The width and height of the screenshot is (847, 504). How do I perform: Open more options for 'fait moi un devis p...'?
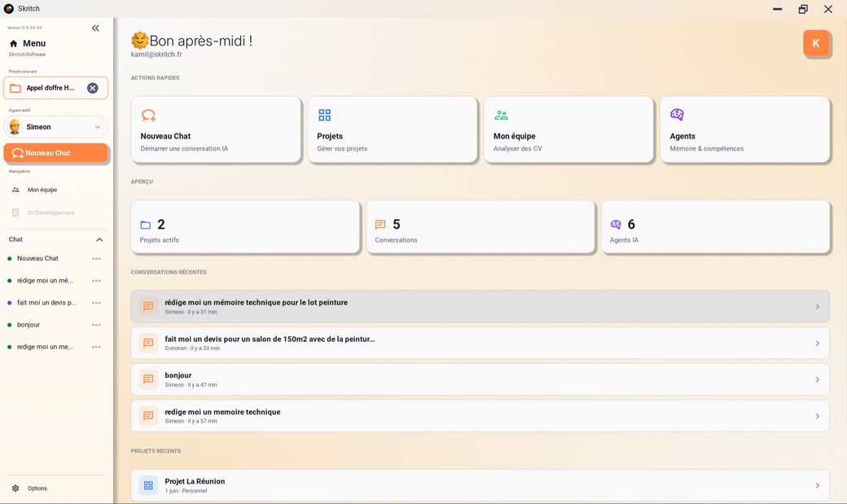[96, 303]
